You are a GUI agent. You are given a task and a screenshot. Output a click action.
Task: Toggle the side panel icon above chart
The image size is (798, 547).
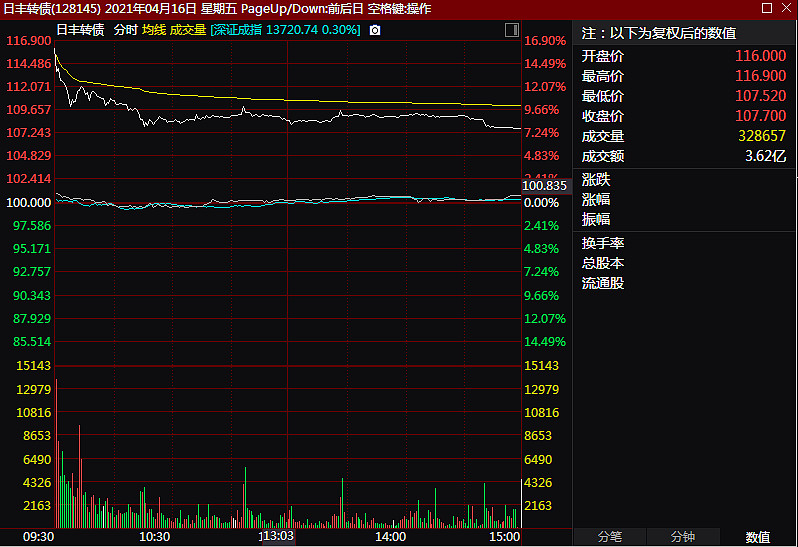pyautogui.click(x=511, y=30)
